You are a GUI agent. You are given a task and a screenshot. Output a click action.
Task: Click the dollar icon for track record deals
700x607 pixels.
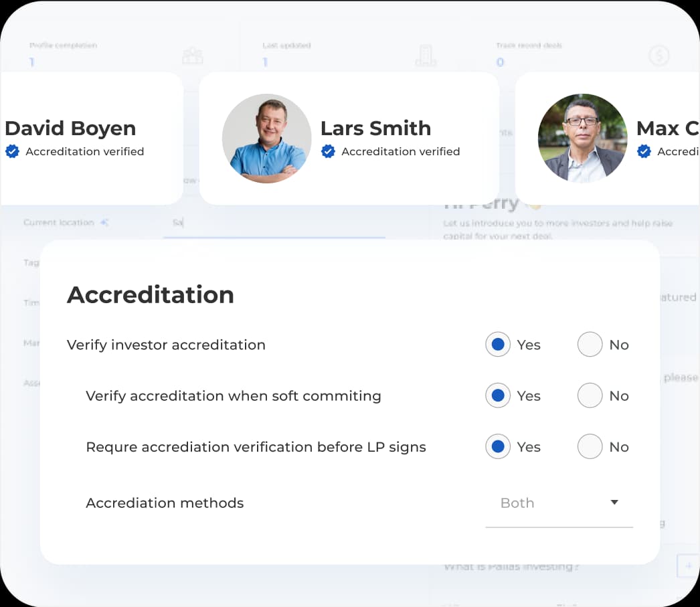point(659,56)
